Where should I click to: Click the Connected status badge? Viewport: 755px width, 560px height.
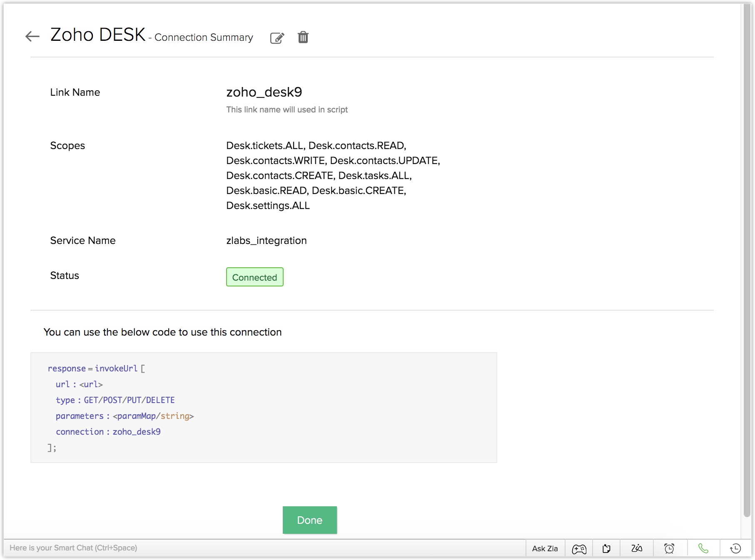click(x=254, y=277)
